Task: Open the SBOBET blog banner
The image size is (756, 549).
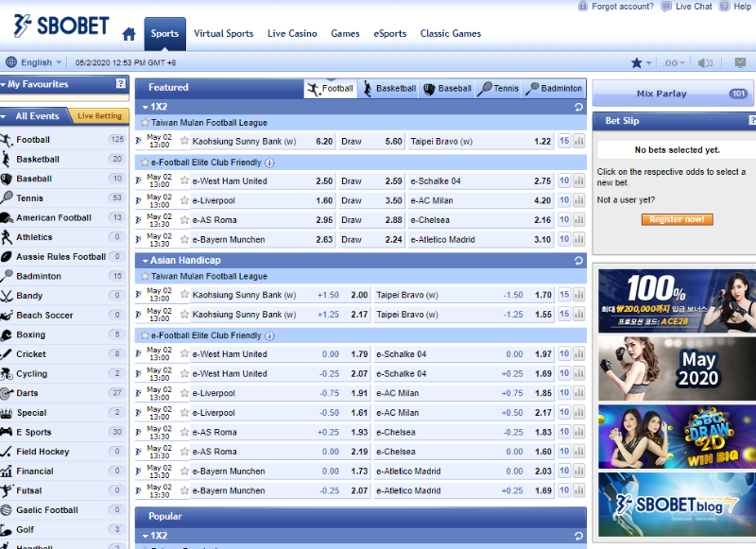Action: click(676, 505)
